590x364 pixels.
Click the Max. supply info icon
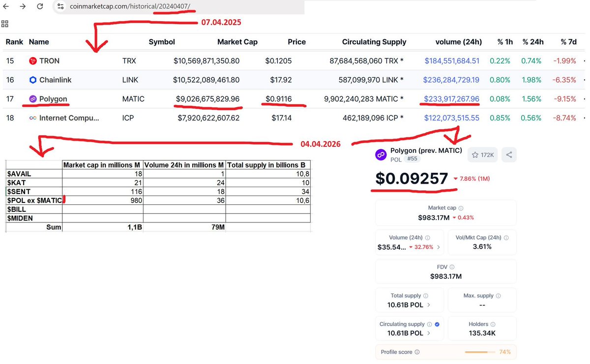coord(498,296)
